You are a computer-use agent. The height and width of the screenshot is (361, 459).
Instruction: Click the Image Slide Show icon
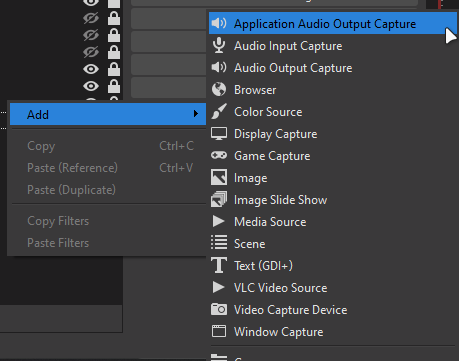pos(219,199)
